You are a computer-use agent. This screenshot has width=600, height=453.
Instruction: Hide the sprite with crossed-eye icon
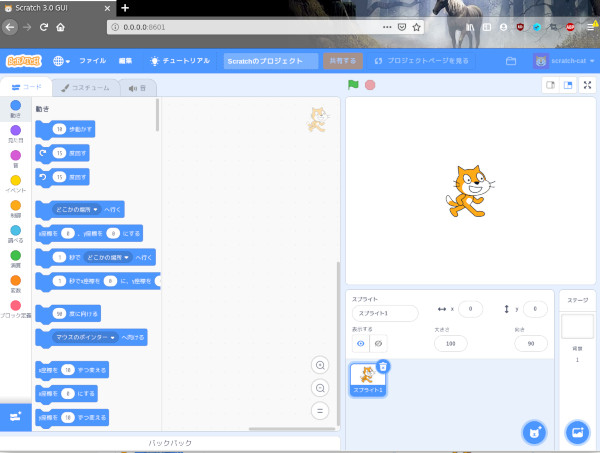[x=378, y=343]
